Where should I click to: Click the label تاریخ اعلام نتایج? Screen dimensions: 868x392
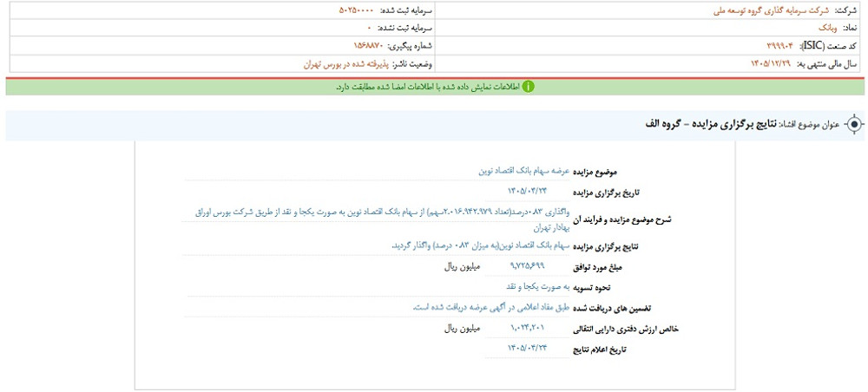[x=601, y=350]
